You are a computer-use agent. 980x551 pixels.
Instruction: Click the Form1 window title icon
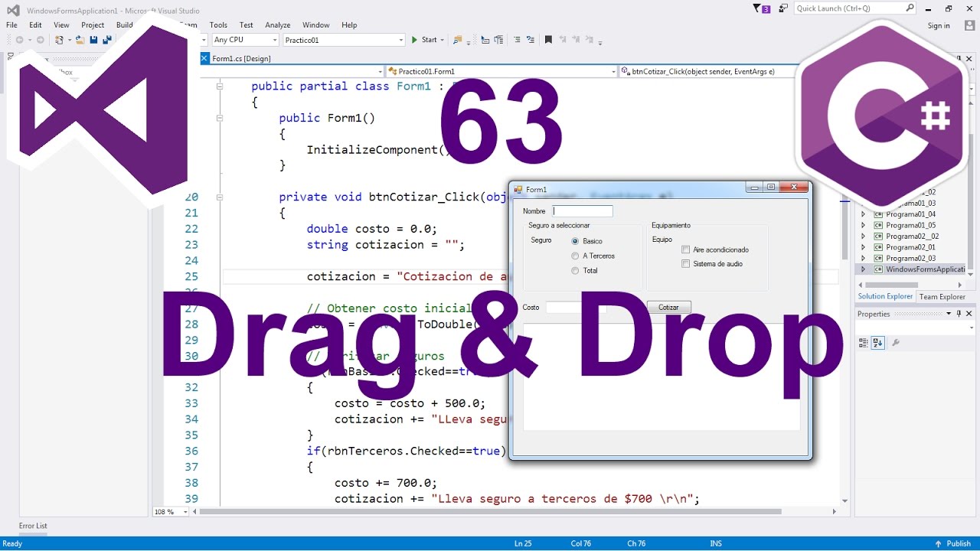(518, 189)
